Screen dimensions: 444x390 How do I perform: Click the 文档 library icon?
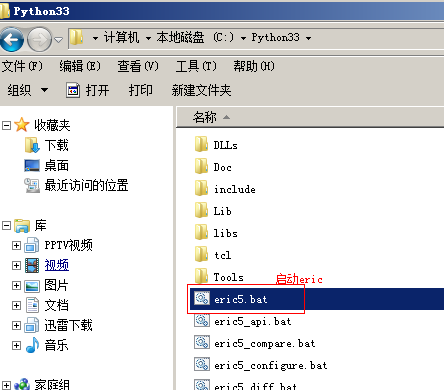(x=32, y=305)
